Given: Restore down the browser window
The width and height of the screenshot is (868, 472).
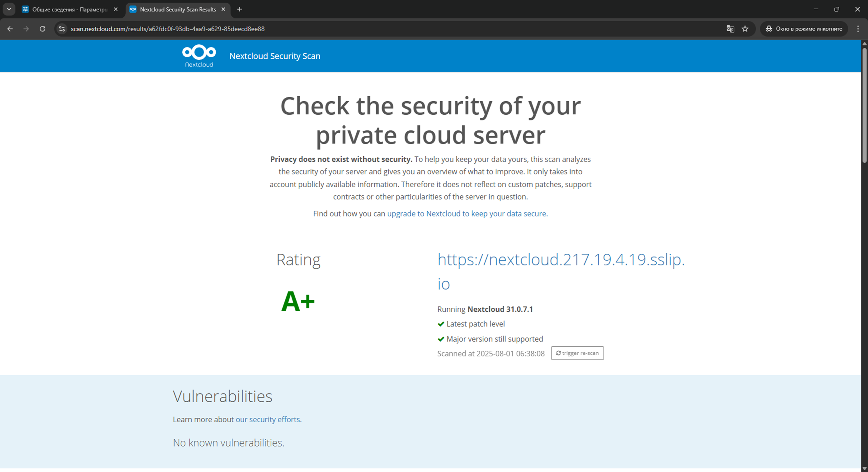Looking at the screenshot, I should [x=837, y=9].
